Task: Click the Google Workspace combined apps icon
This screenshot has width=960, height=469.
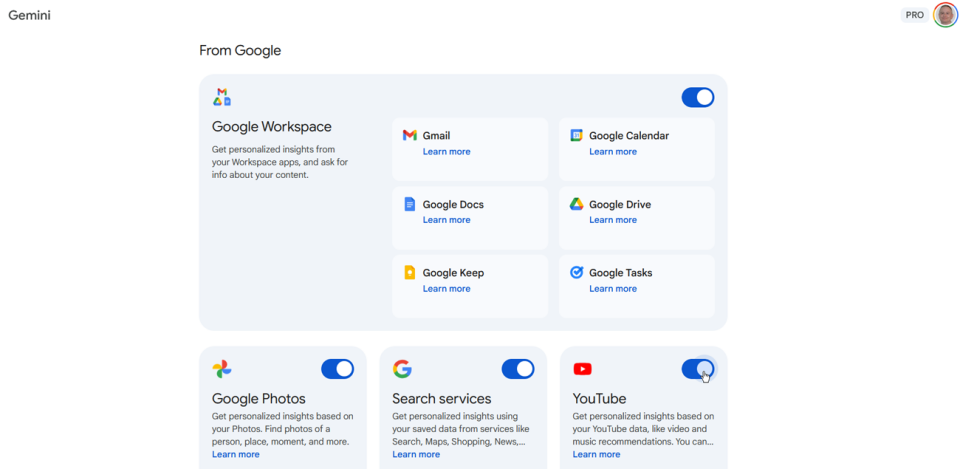Action: pos(222,97)
